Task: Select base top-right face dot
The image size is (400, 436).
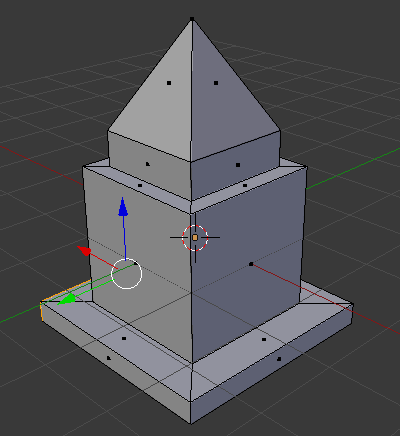Action: 264,339
